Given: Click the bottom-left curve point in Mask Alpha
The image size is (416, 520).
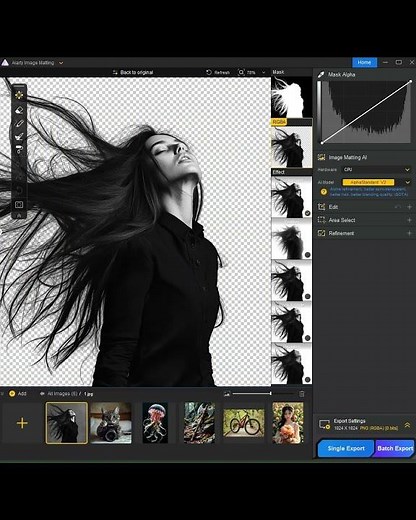Looking at the screenshot, I should click(x=322, y=143).
